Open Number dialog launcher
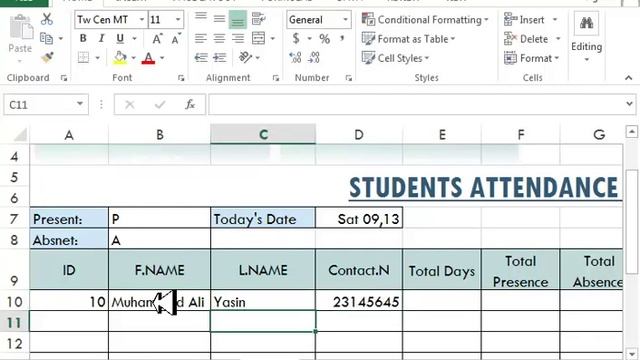 tap(349, 78)
